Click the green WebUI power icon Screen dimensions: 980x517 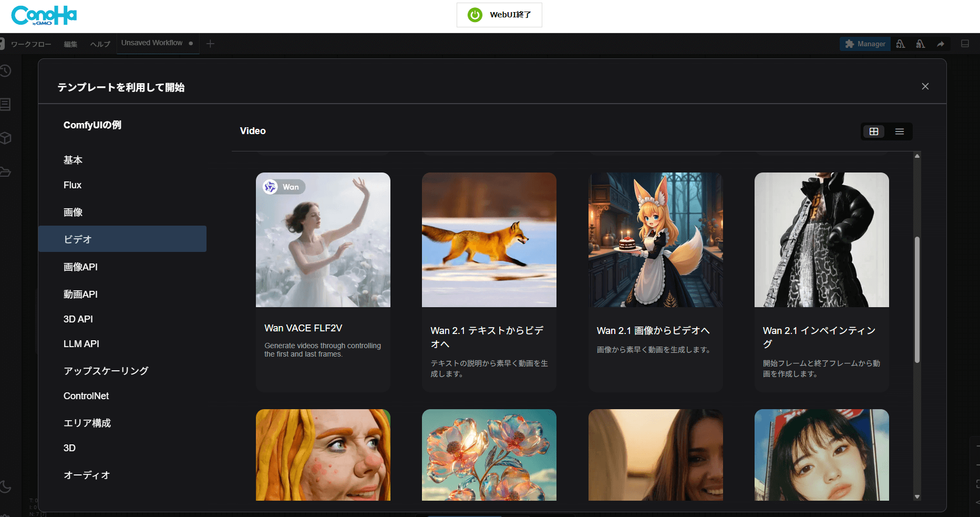(x=474, y=15)
